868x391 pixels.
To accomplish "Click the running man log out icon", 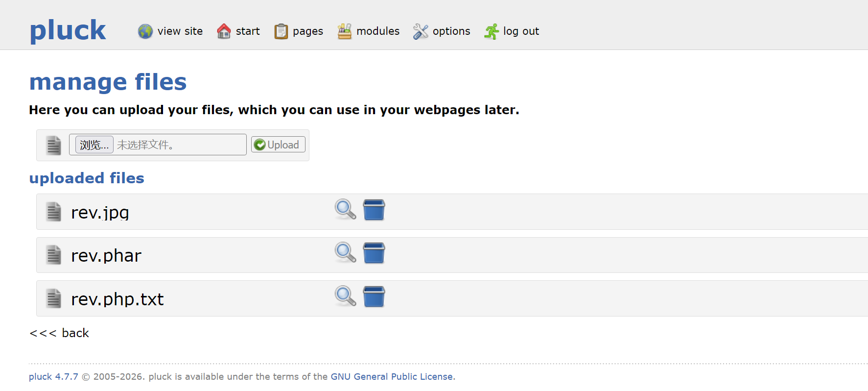I will tap(492, 31).
